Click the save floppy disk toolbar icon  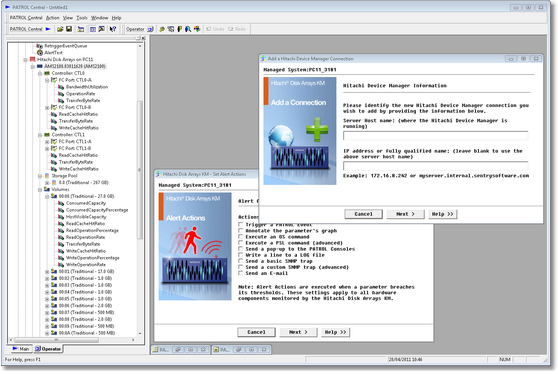[x=69, y=29]
